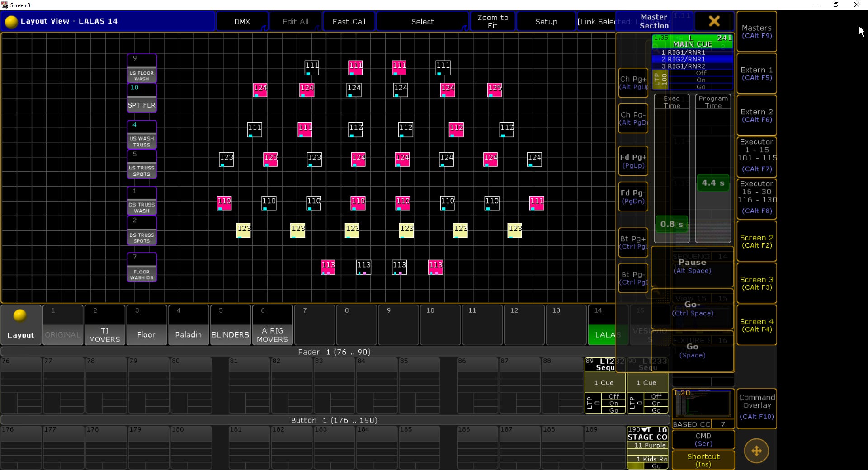Select the leftmost magenta 113 fixture
The image size is (868, 470).
pos(328,267)
